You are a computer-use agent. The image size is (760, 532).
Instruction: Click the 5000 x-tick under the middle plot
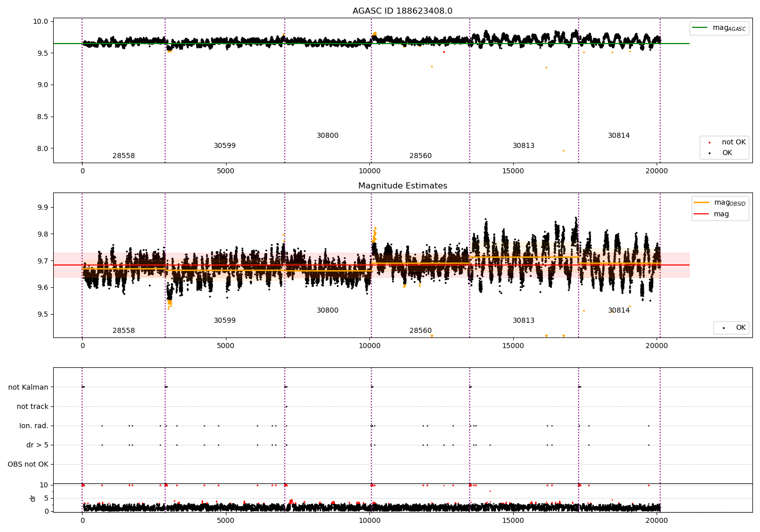pyautogui.click(x=225, y=346)
